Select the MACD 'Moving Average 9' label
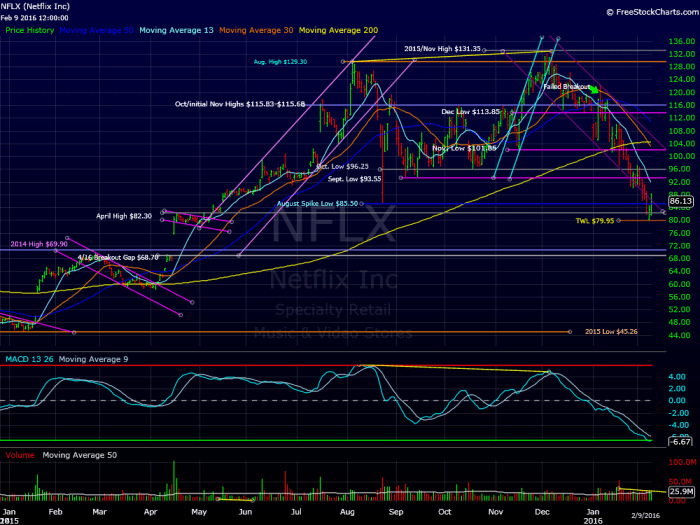 [93, 359]
